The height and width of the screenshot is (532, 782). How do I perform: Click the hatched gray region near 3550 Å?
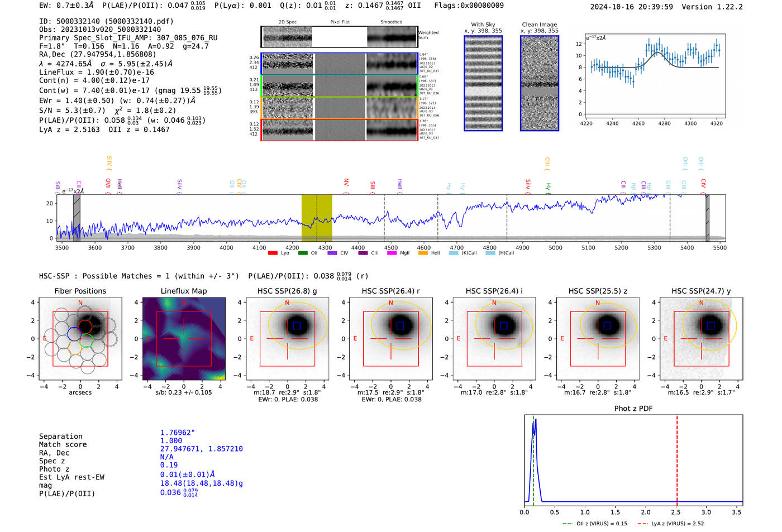77,218
